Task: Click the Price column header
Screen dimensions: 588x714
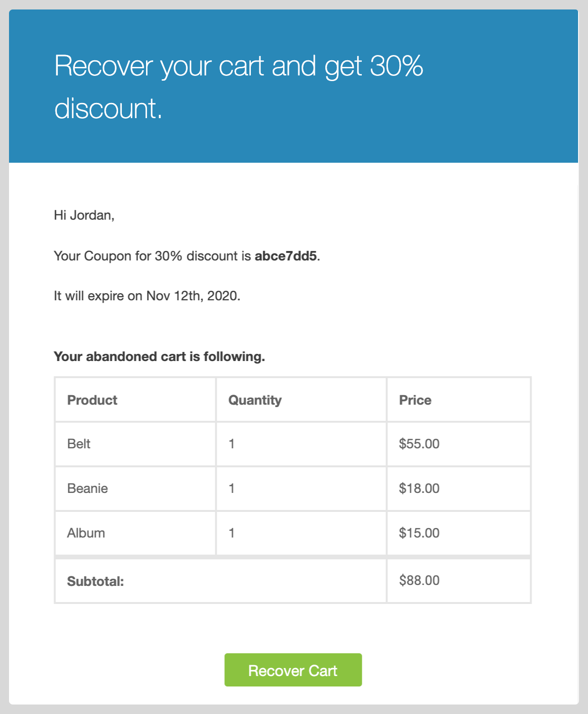Action: tap(415, 399)
